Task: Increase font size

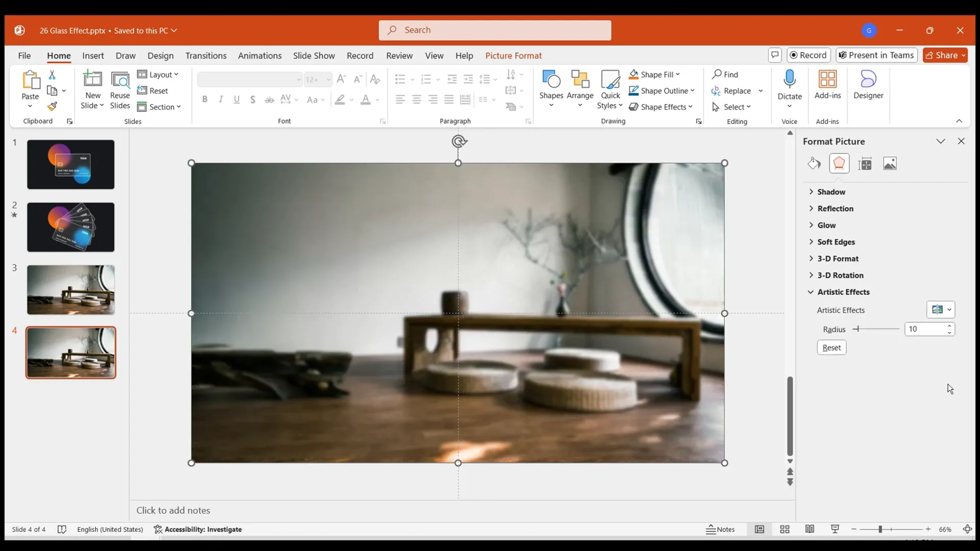Action: [x=341, y=79]
